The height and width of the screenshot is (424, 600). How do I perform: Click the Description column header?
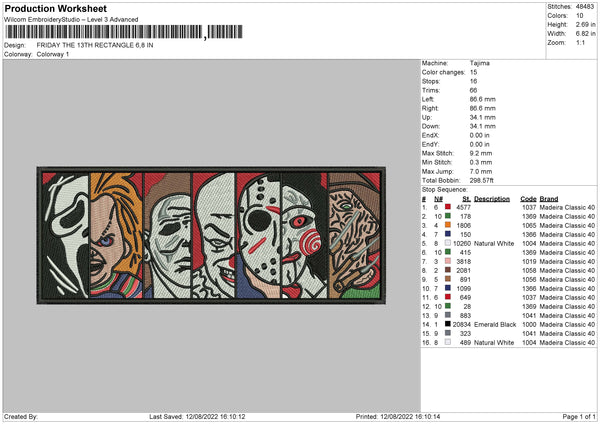[x=492, y=199]
